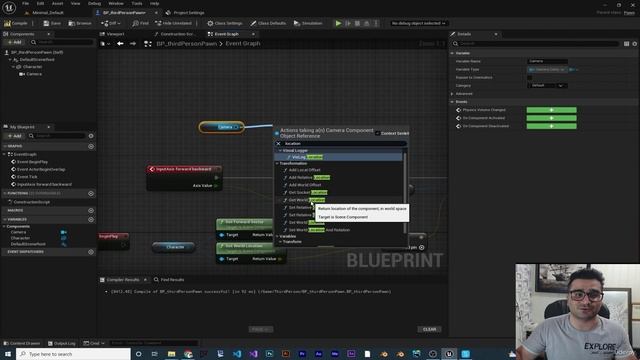Toggle Camera variable visibility icon
Image resolution: width=640 pixels, height=360 pixels.
tap(64, 232)
